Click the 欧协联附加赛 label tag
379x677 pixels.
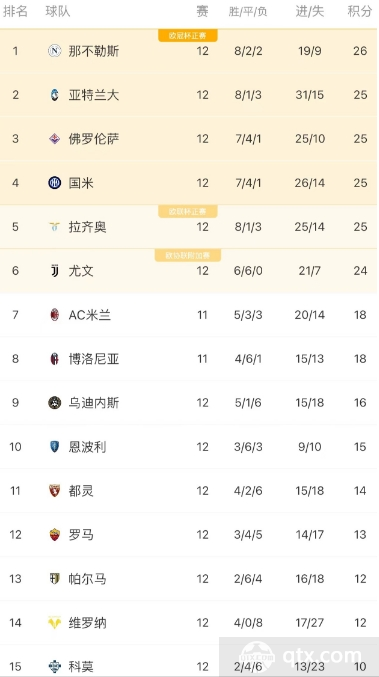point(187,256)
